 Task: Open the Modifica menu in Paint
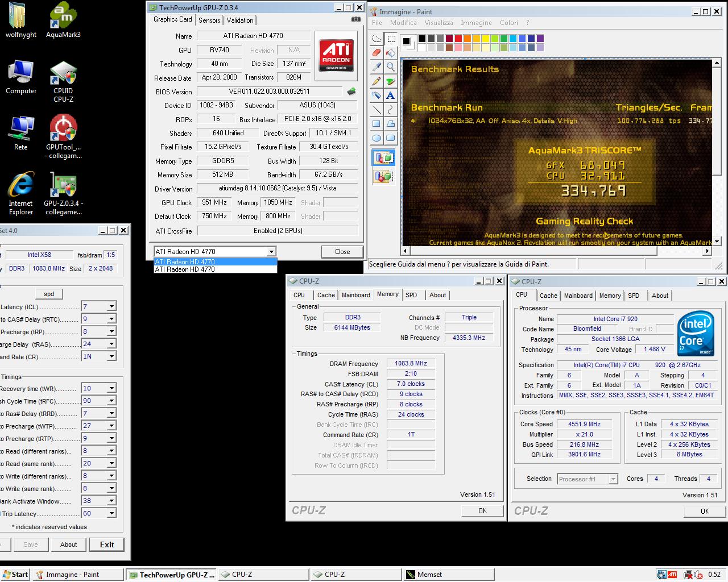click(x=403, y=23)
